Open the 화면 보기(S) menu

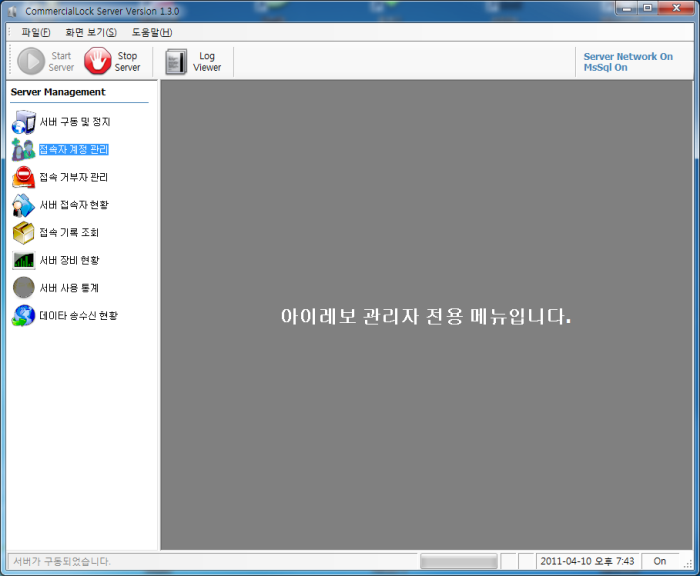91,33
